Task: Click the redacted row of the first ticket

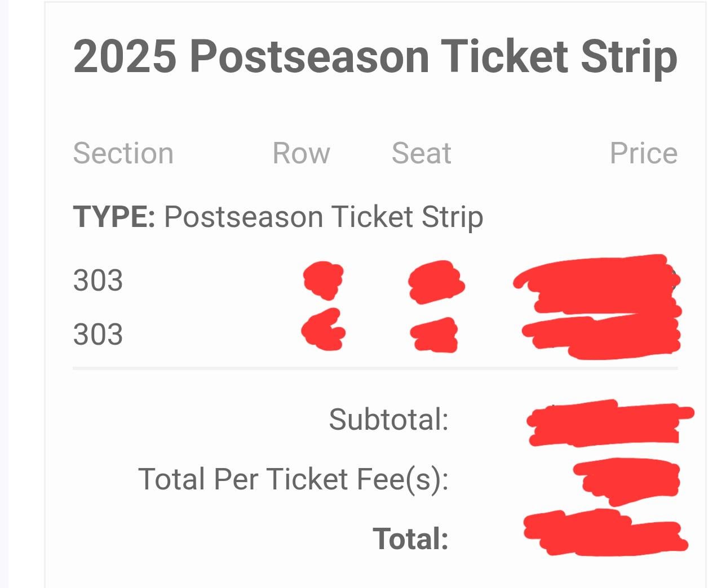Action: coord(323,280)
